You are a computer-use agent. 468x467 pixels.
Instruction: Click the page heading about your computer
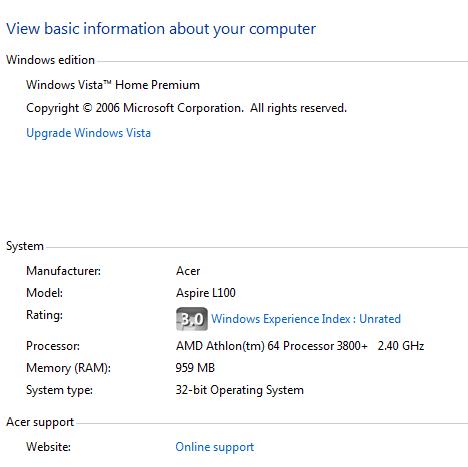click(161, 29)
